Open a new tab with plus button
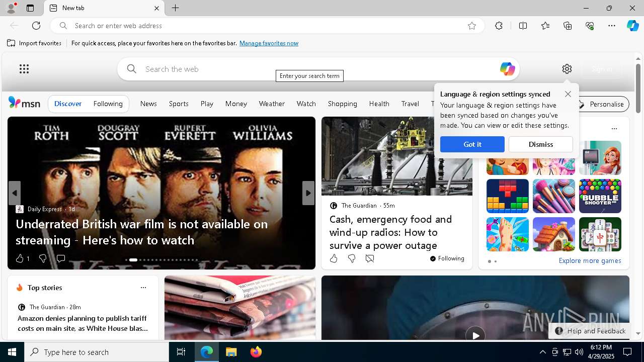 (x=175, y=8)
